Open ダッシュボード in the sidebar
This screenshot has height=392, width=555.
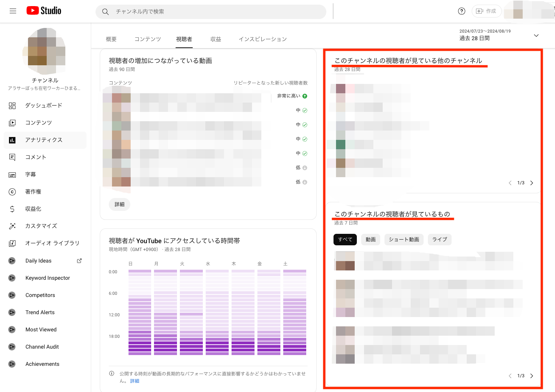click(45, 105)
